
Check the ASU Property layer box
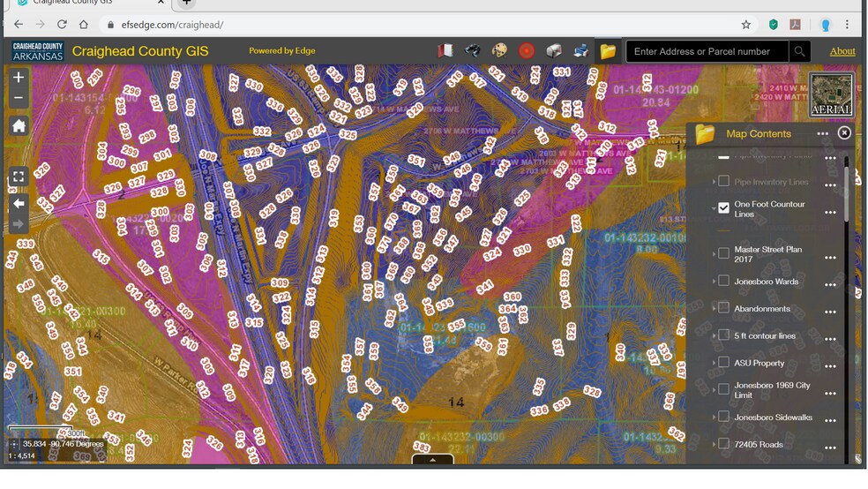[724, 363]
